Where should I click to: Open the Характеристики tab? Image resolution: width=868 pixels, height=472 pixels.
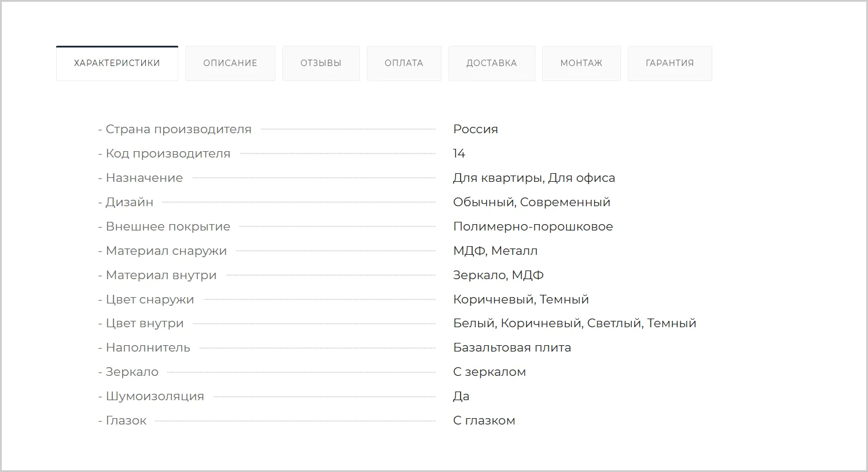(117, 63)
